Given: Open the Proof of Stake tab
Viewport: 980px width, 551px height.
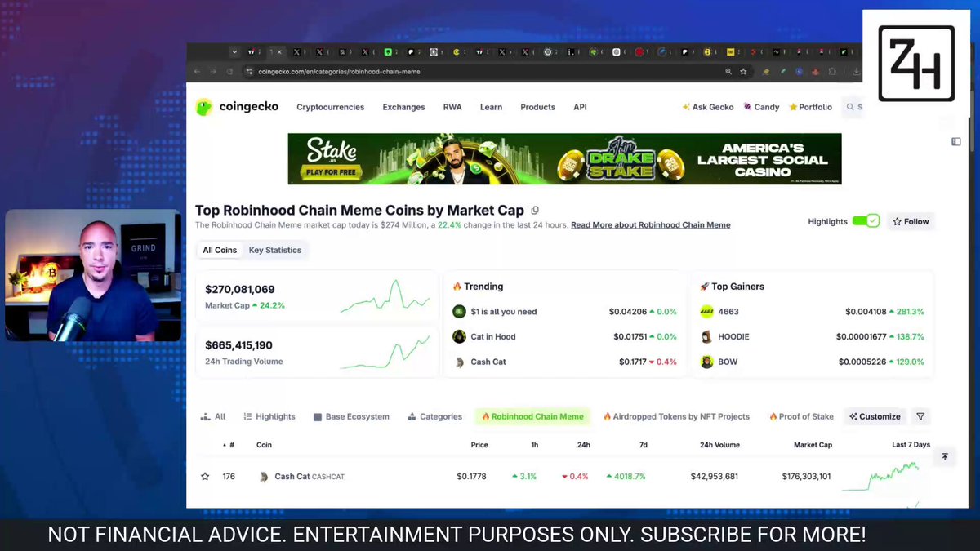Looking at the screenshot, I should tap(801, 416).
